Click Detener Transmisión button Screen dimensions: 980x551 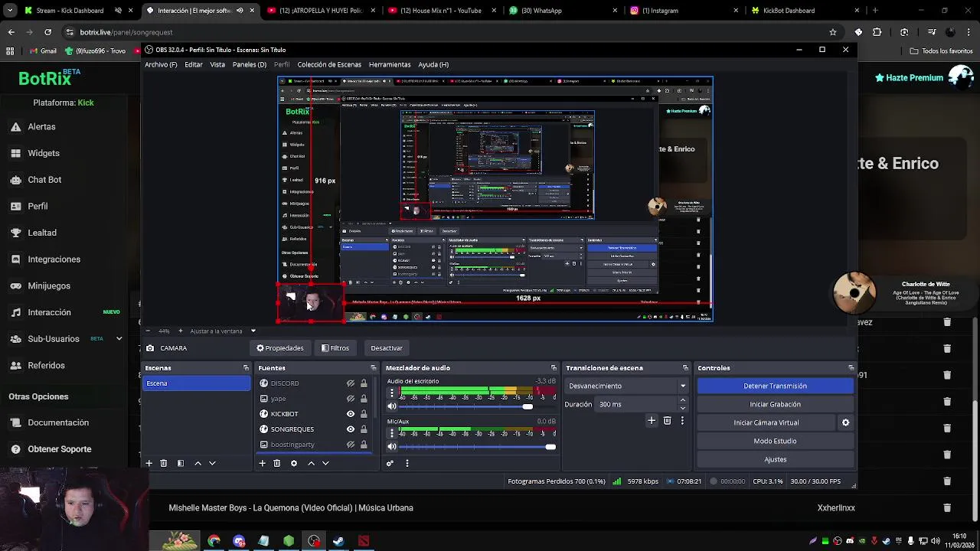pos(775,386)
